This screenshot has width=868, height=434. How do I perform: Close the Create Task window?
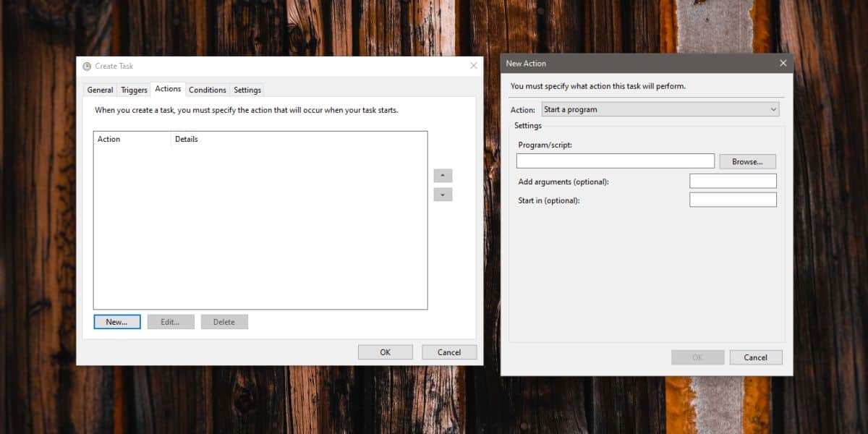click(474, 66)
